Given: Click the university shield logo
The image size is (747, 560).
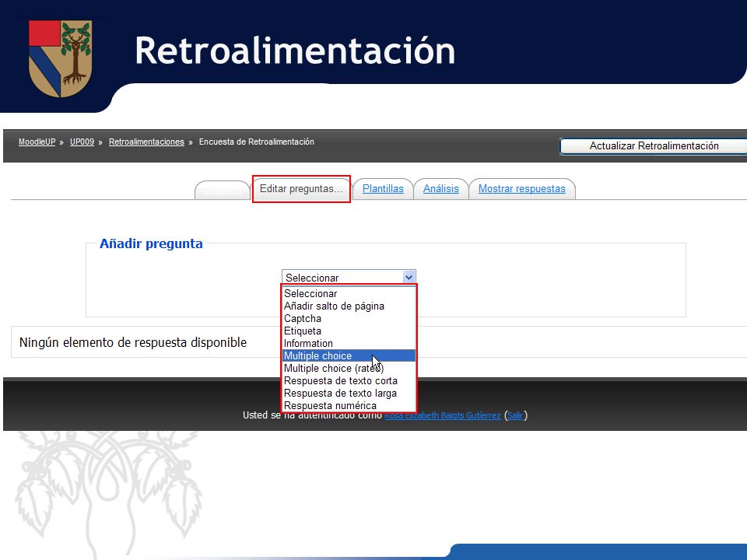Looking at the screenshot, I should pyautogui.click(x=60, y=58).
